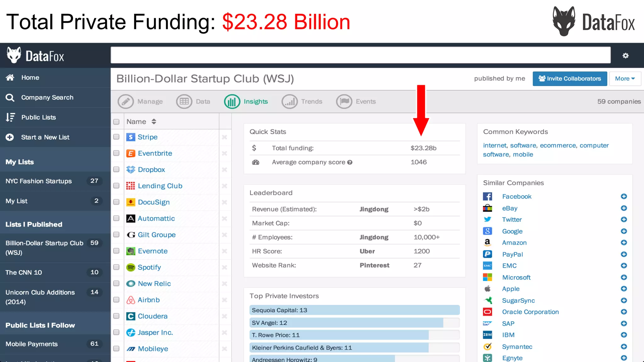
Task: Open The CNN 10 list
Action: pos(55,272)
